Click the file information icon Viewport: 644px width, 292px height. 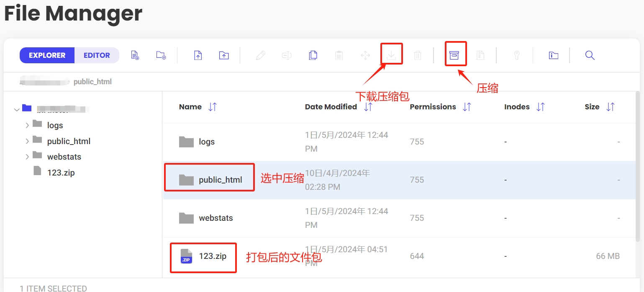553,55
